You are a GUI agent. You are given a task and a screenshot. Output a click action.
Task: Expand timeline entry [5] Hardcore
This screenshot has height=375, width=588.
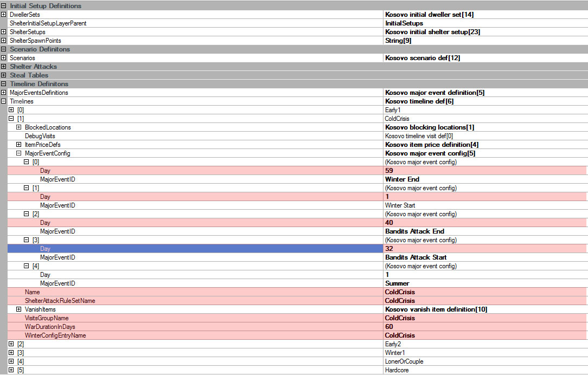click(x=11, y=370)
